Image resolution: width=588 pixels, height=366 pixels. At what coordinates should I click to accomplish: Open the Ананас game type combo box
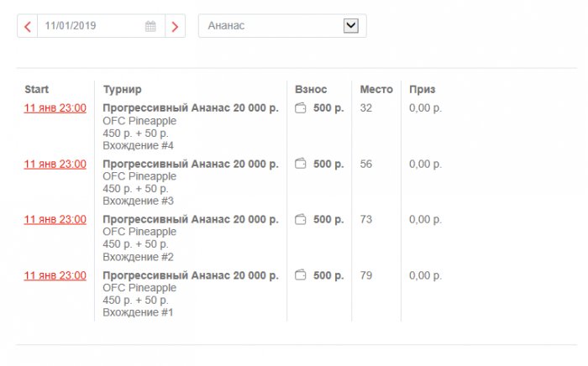pyautogui.click(x=273, y=26)
